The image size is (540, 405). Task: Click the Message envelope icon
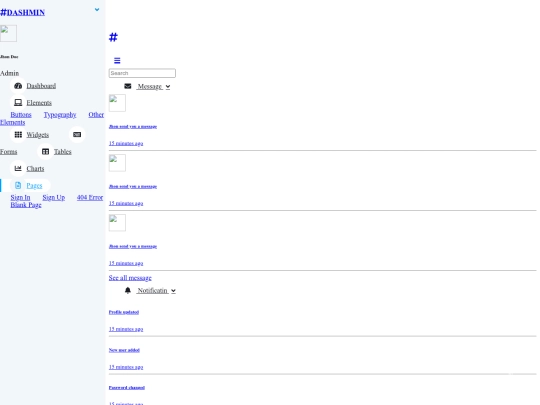tap(128, 86)
